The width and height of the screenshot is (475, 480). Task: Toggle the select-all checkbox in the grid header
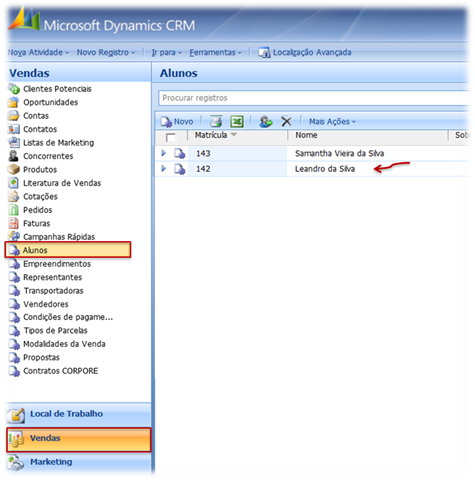[170, 137]
